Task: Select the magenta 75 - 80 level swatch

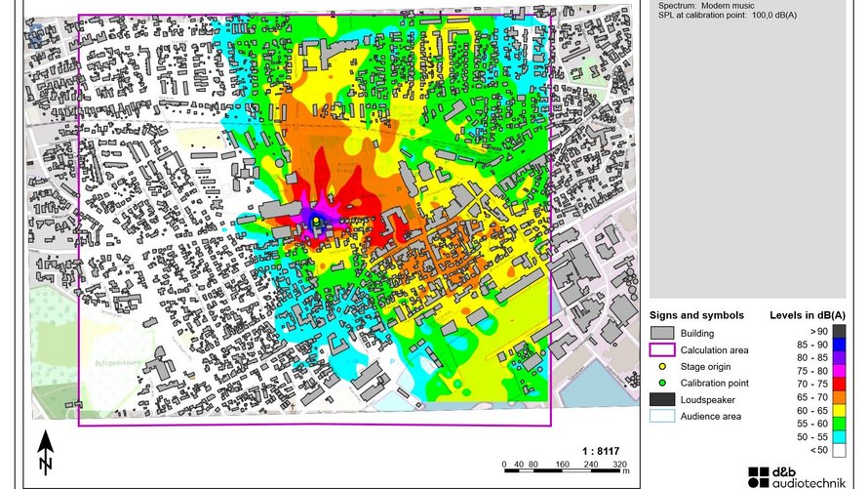Action: coord(839,371)
